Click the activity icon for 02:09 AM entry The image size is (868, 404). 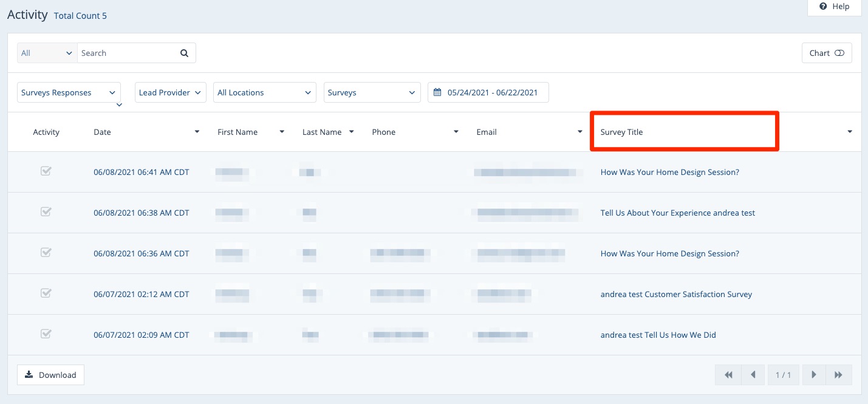46,334
